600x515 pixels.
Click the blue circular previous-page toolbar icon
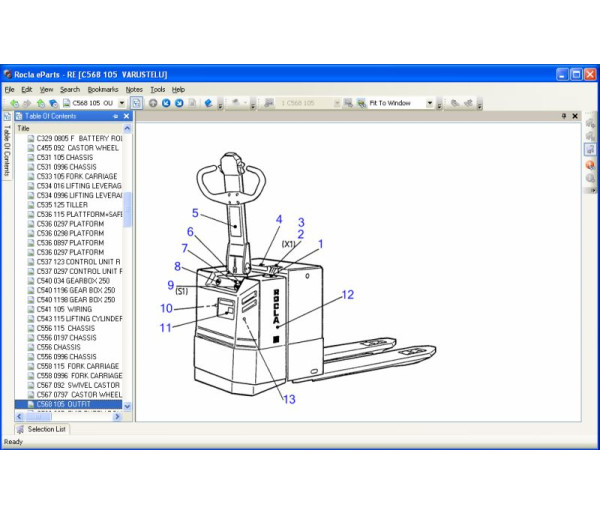(x=166, y=103)
